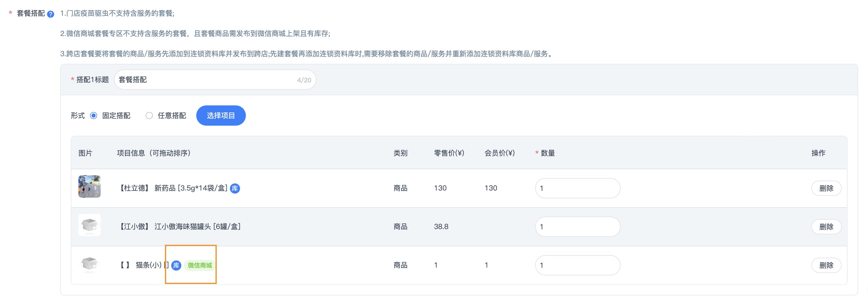Select the 固定搭配 radio option
Image resolution: width=868 pixels, height=302 pixels.
(94, 116)
